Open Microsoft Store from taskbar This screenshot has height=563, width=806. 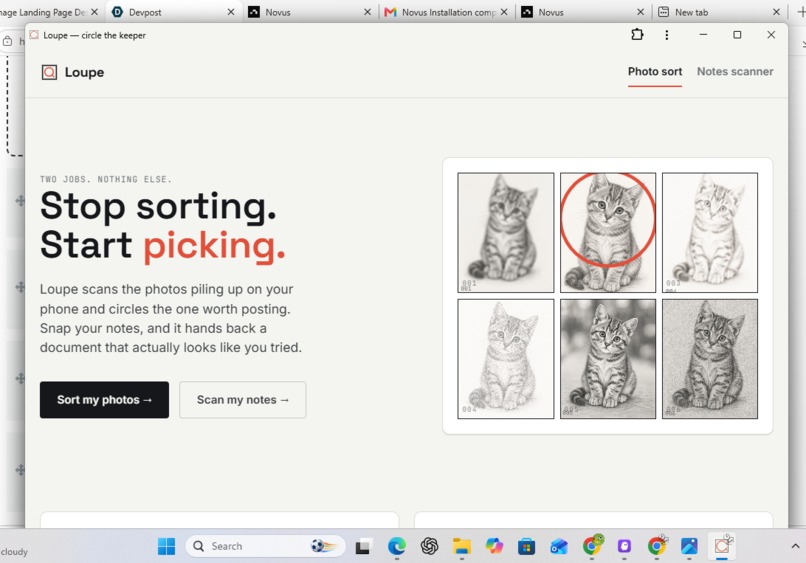click(526, 546)
